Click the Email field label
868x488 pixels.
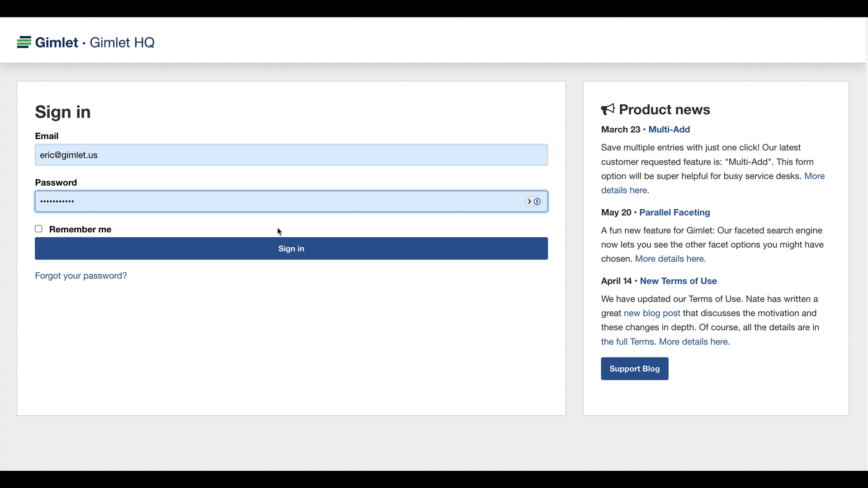[x=47, y=136]
